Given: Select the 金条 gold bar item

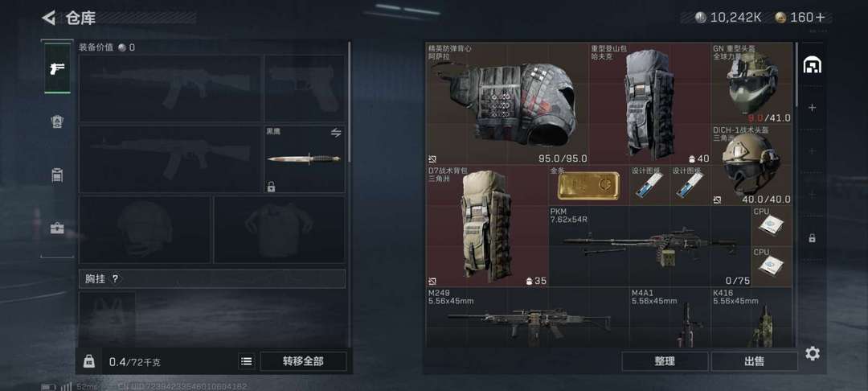Looking at the screenshot, I should pyautogui.click(x=588, y=186).
